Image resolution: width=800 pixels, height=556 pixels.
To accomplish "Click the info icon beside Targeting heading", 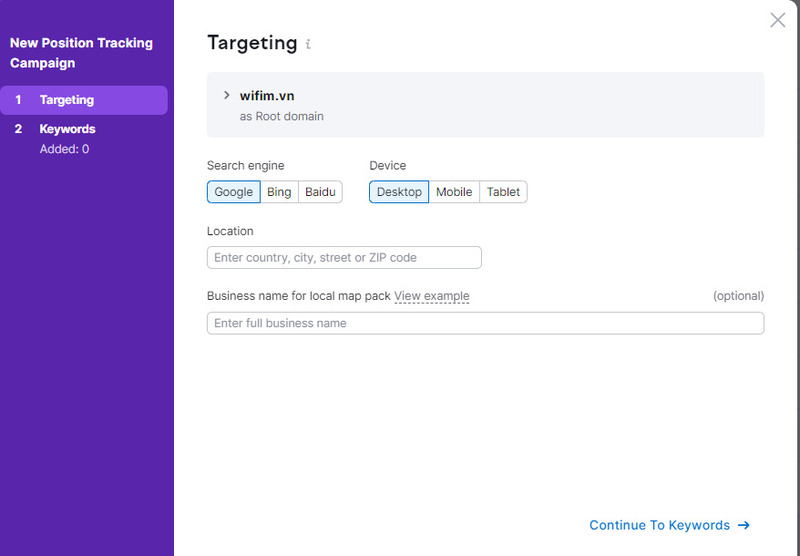I will click(x=308, y=44).
